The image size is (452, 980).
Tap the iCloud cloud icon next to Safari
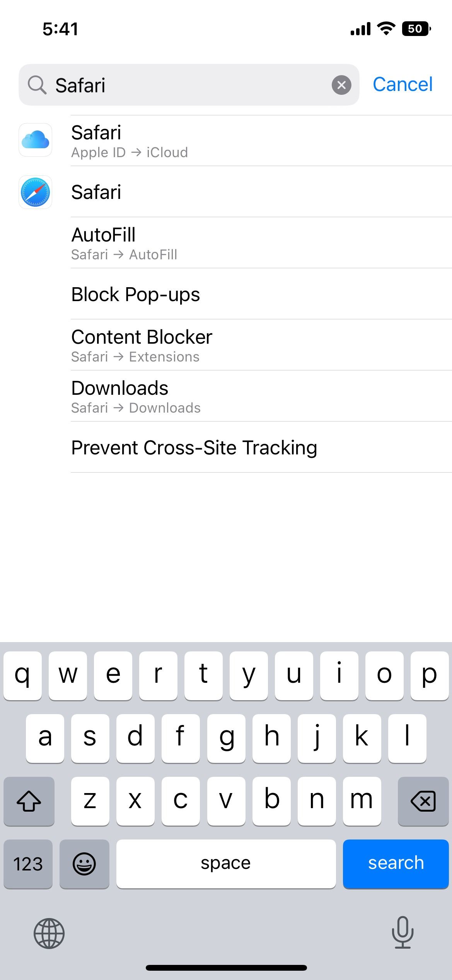click(35, 140)
